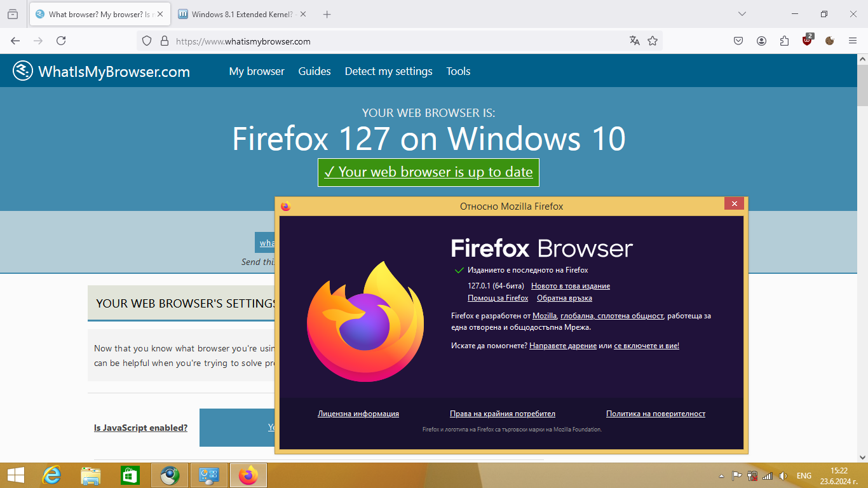Click the Reload page icon
Screen dimensions: 868x488
(x=61, y=41)
